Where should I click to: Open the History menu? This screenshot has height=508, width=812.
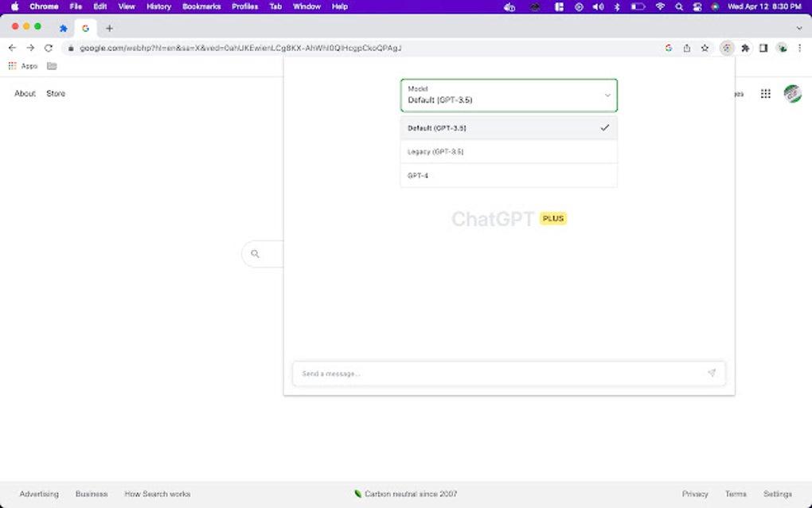coord(158,6)
